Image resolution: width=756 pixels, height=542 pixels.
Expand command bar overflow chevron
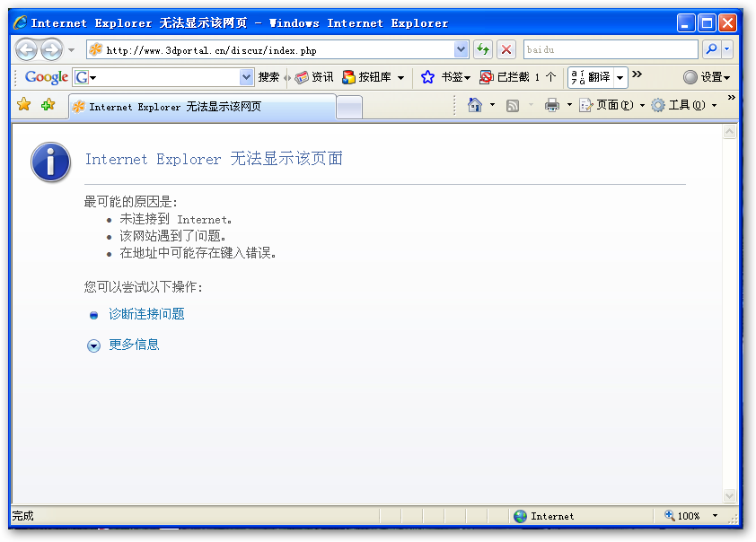coord(732,97)
